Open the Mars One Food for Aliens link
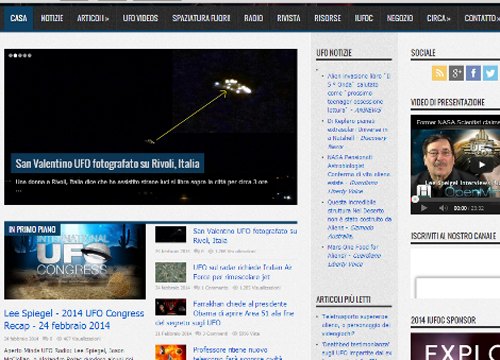This screenshot has height=360, width=500. coord(354,256)
